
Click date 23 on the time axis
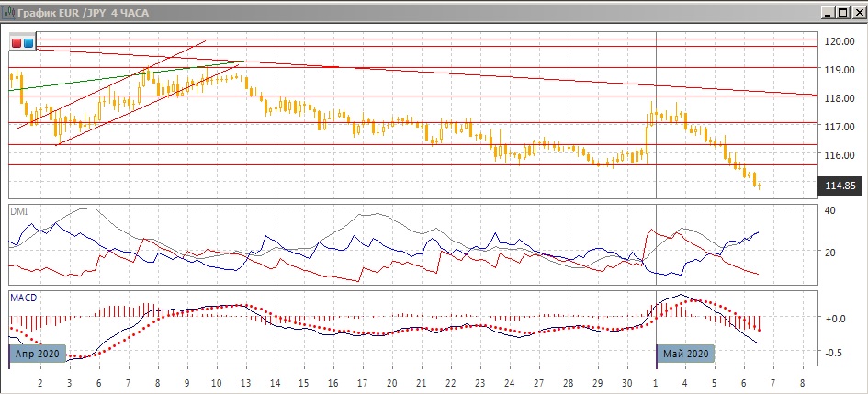[x=479, y=381]
